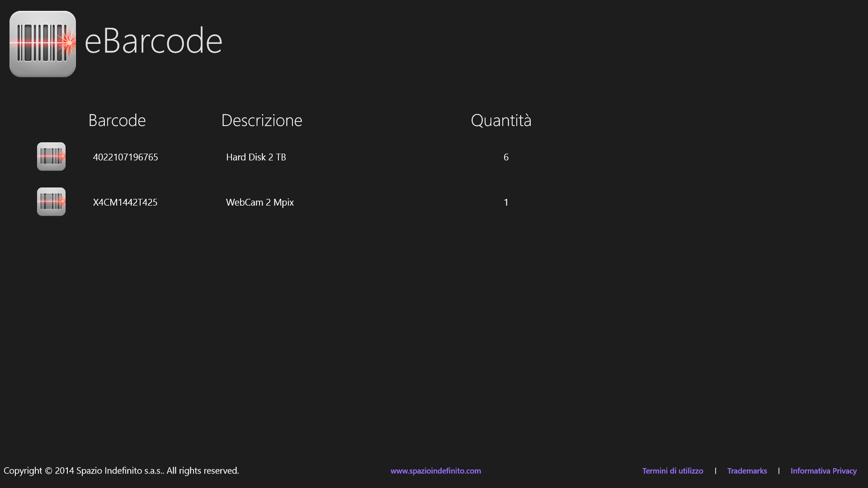Viewport: 868px width, 488px height.
Task: Click the copyright Spazio Indefinito text
Action: pyautogui.click(x=121, y=470)
